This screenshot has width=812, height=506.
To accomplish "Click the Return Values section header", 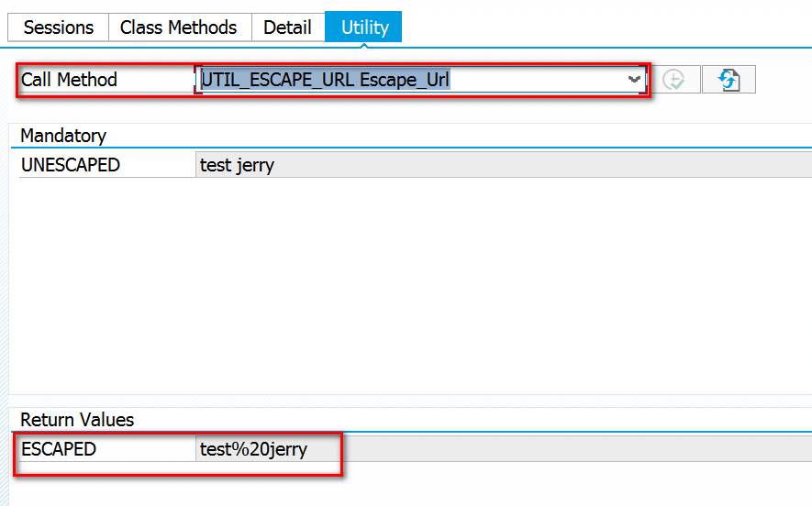I will [77, 420].
